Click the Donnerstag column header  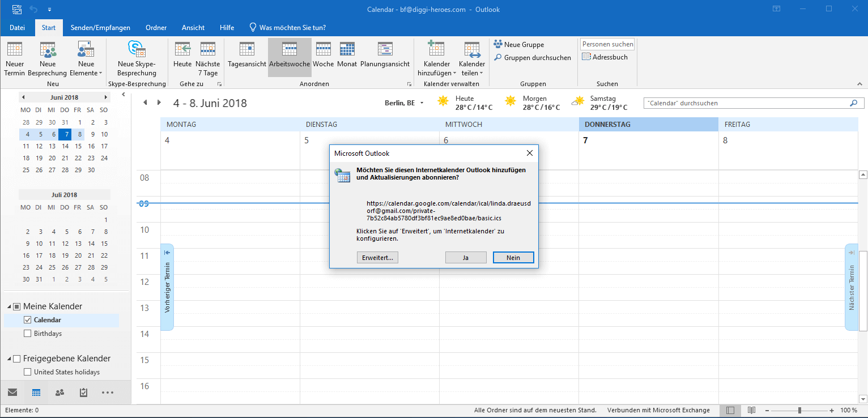pyautogui.click(x=648, y=124)
